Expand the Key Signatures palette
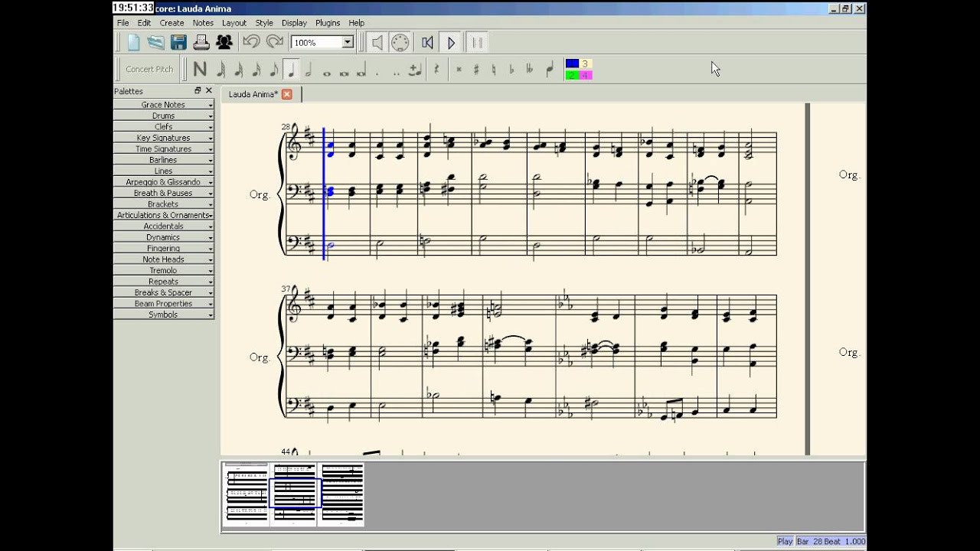Screen dimensions: 980x551 (163, 138)
